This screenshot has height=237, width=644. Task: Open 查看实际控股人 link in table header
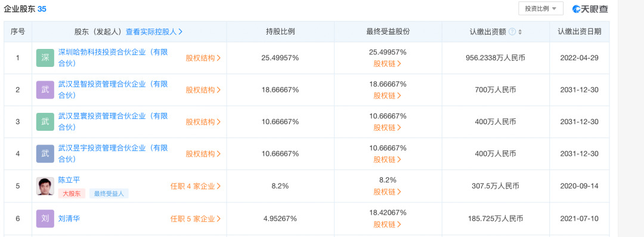154,32
